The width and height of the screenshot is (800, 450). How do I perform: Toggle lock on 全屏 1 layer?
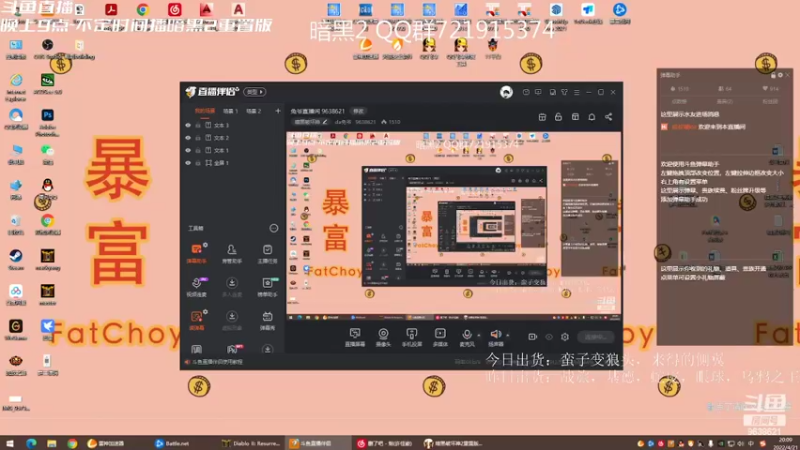tap(198, 163)
